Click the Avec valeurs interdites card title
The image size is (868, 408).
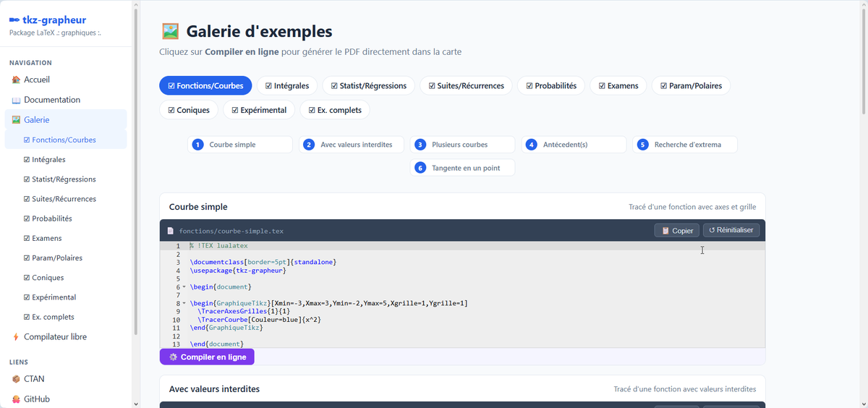point(214,389)
